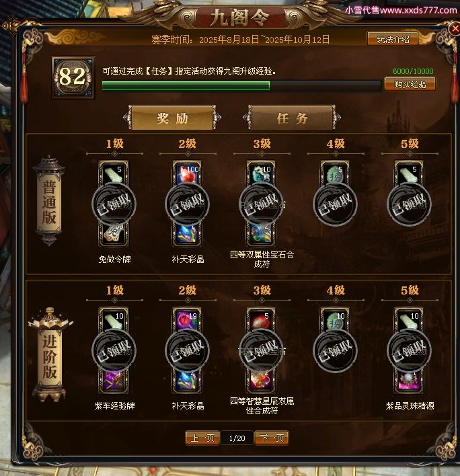Click the red gem icon with count 100

coord(187,174)
